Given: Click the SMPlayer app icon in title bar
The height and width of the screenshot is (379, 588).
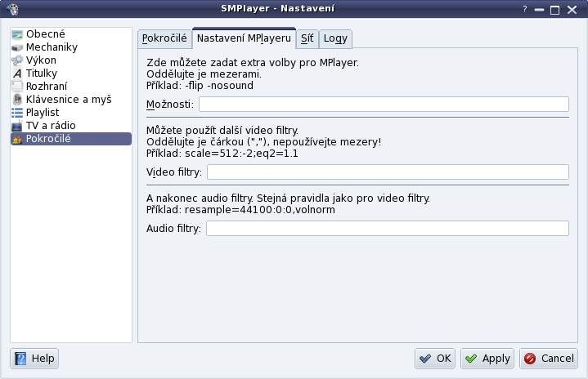Looking at the screenshot, I should (12, 9).
